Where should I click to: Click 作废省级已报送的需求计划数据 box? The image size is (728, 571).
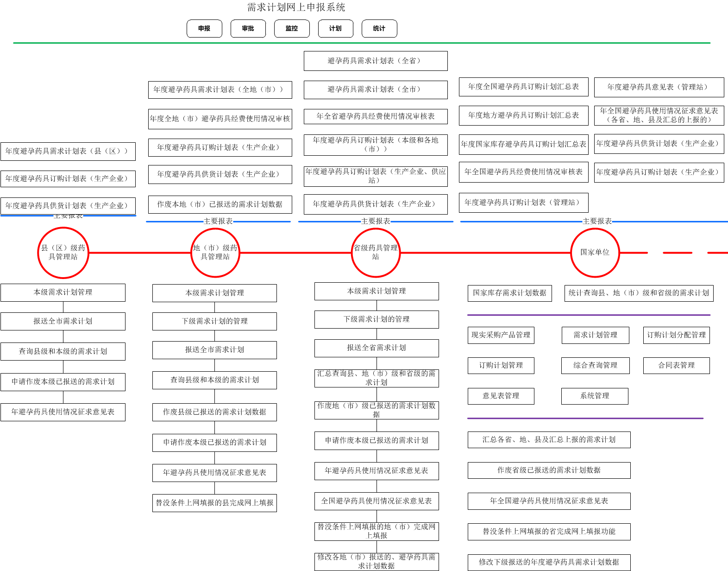549,470
